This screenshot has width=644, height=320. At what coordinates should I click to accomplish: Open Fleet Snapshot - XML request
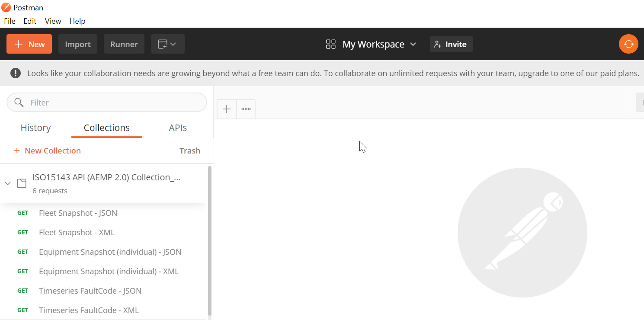(x=103, y=232)
